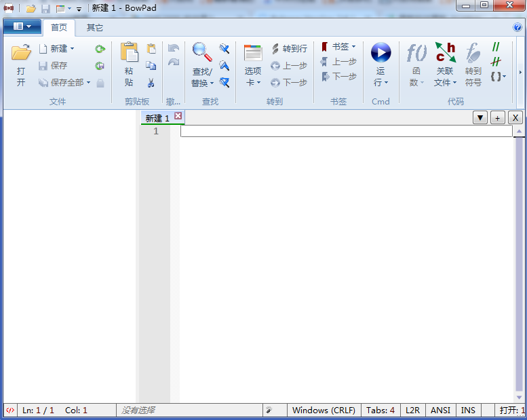
Task: Toggle the read-only lock icon
Action: [100, 83]
